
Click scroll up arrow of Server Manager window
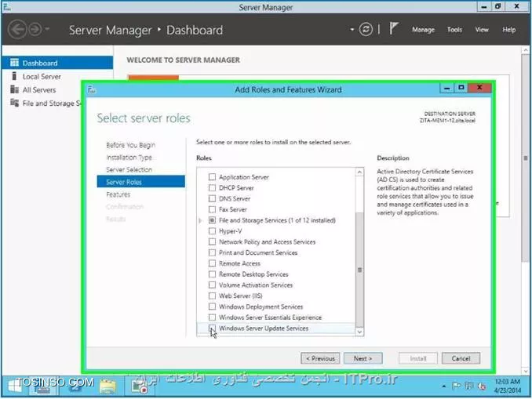tap(525, 50)
